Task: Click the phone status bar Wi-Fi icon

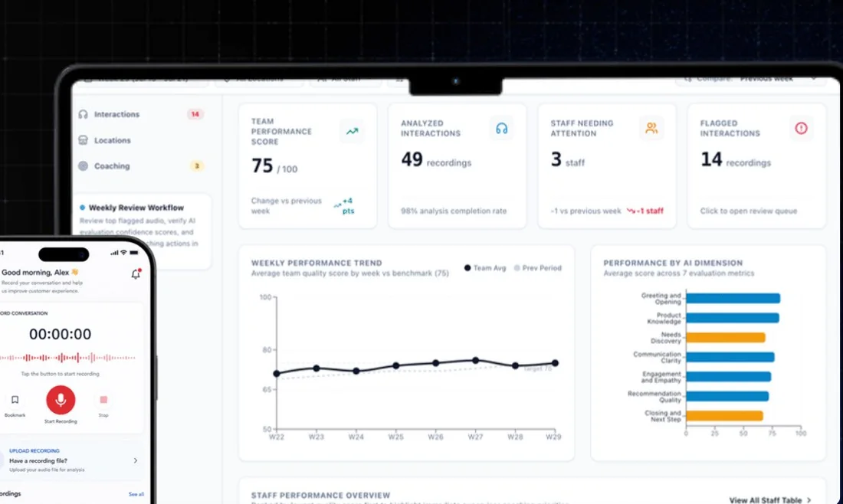Action: pos(123,253)
